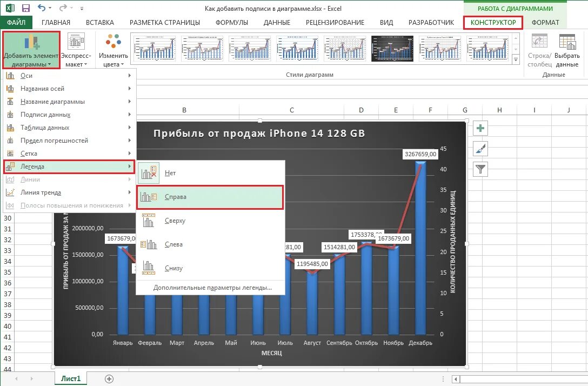Select the dark background chart style thumbnail

click(392, 49)
